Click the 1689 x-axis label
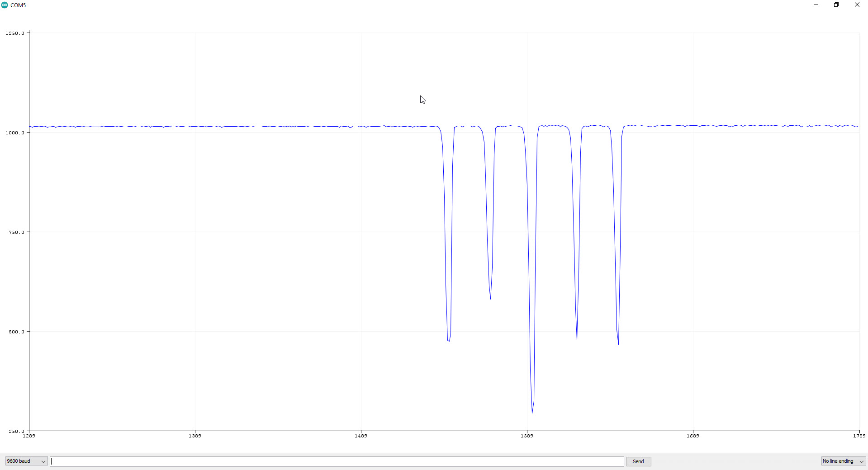Image resolution: width=868 pixels, height=470 pixels. click(x=693, y=436)
